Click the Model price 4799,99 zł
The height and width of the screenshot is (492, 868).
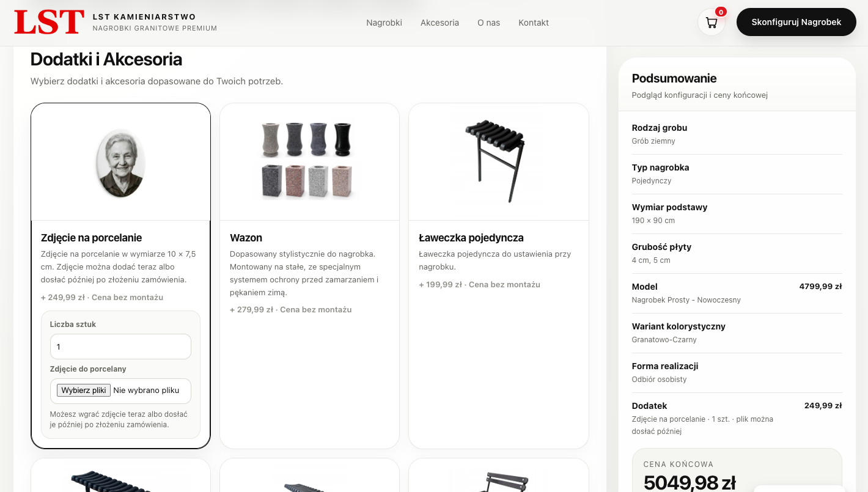pyautogui.click(x=820, y=286)
